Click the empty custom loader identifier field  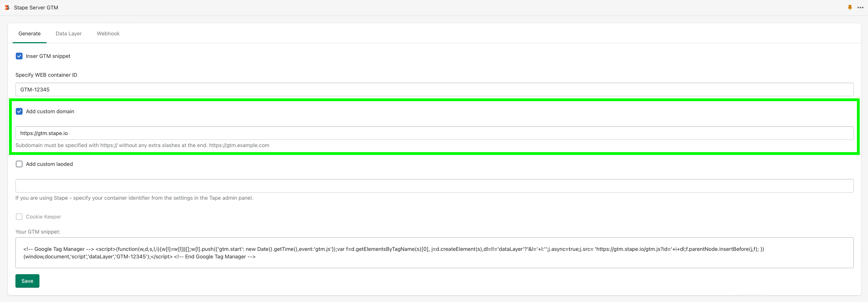(434, 186)
